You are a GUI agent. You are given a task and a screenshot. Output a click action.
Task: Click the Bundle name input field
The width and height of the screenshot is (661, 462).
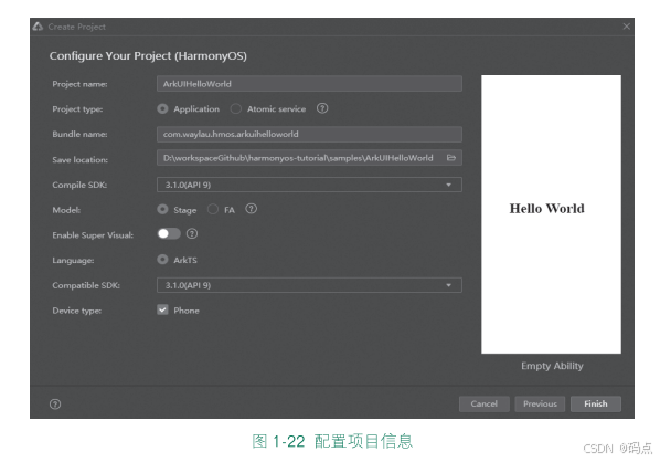[309, 134]
